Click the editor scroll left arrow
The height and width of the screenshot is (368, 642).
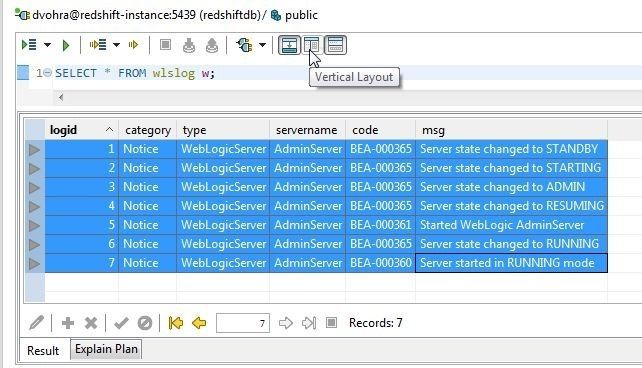point(61,97)
